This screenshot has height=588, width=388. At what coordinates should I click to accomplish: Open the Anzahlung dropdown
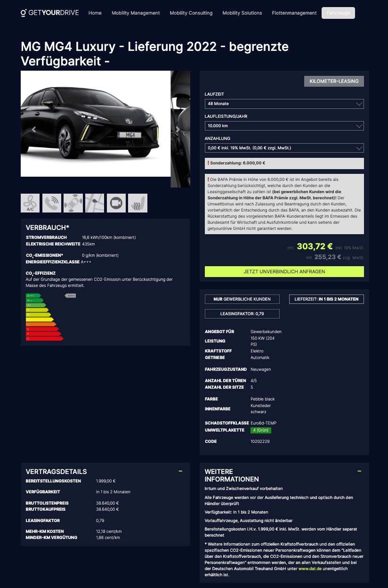(x=284, y=148)
